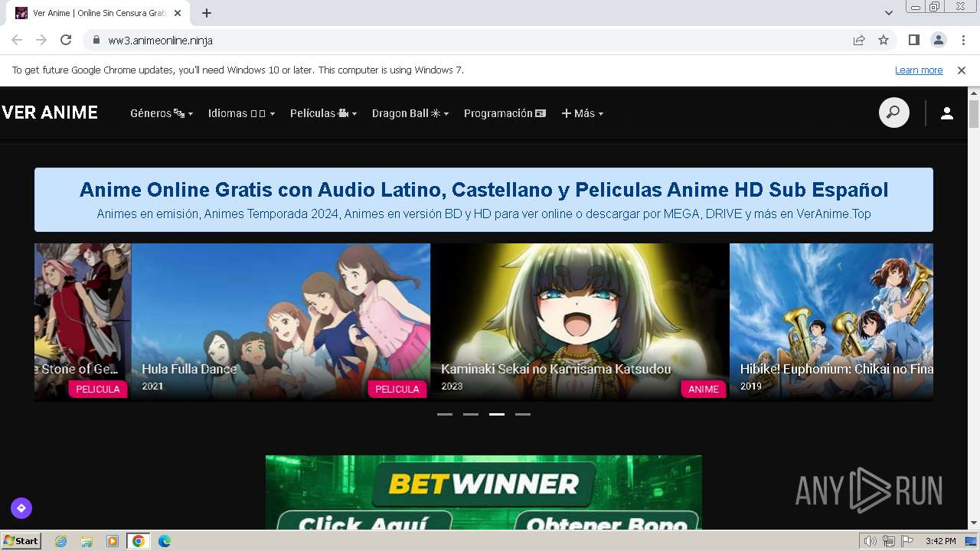Image resolution: width=980 pixels, height=551 pixels.
Task: Expand the Más dropdown menu
Action: [583, 113]
